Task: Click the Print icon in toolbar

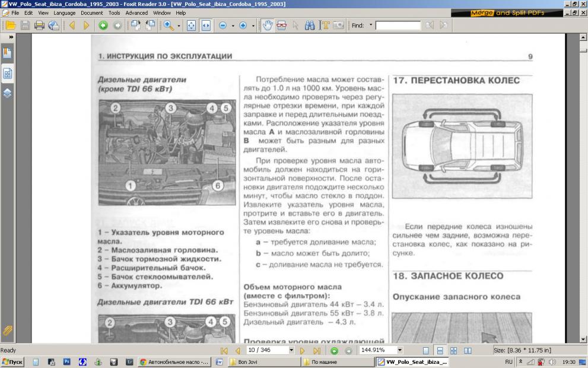Action: [x=39, y=26]
